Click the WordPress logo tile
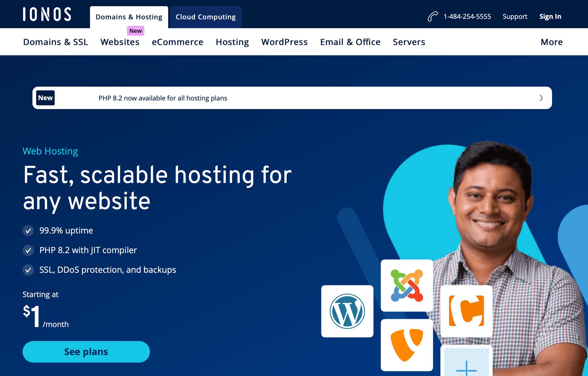 (347, 311)
